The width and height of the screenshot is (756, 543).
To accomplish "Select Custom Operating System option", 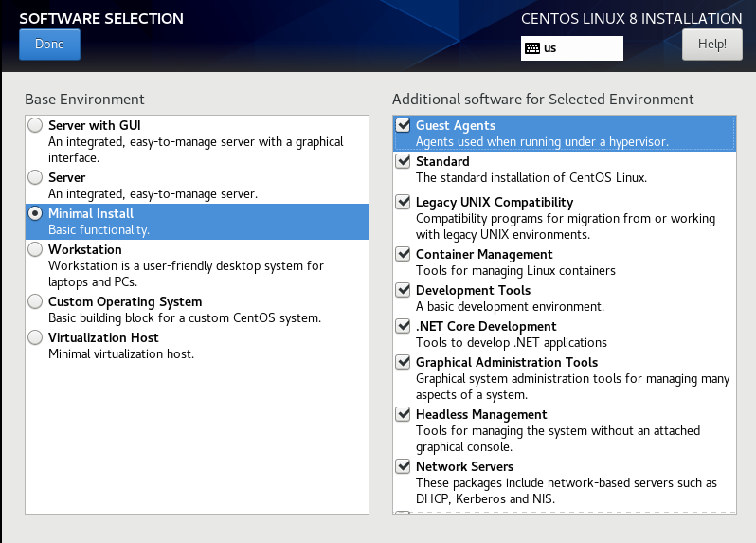I will click(x=35, y=301).
